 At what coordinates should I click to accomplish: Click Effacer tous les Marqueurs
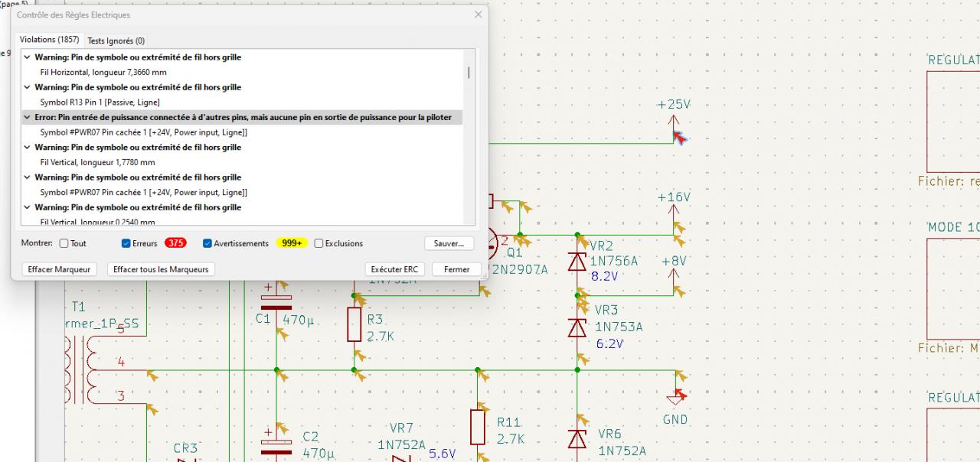point(161,269)
